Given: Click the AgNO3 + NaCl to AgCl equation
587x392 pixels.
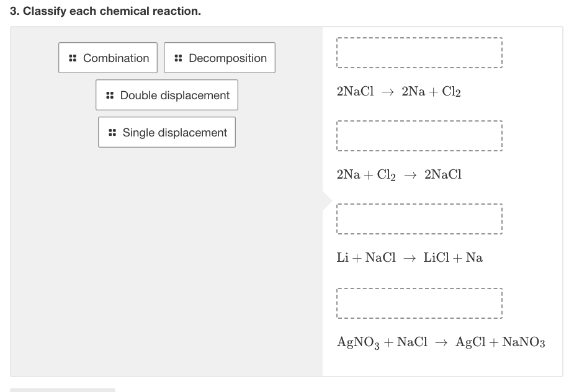Looking at the screenshot, I should point(441,342).
